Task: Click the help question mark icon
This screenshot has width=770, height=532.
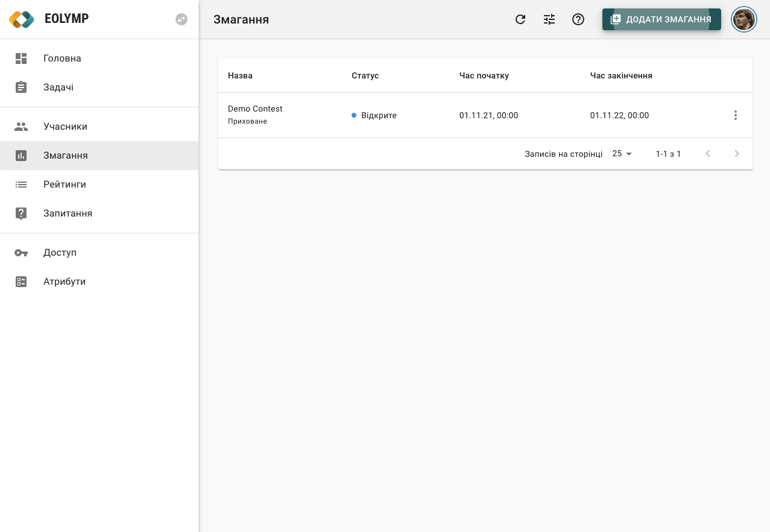Action: [578, 19]
